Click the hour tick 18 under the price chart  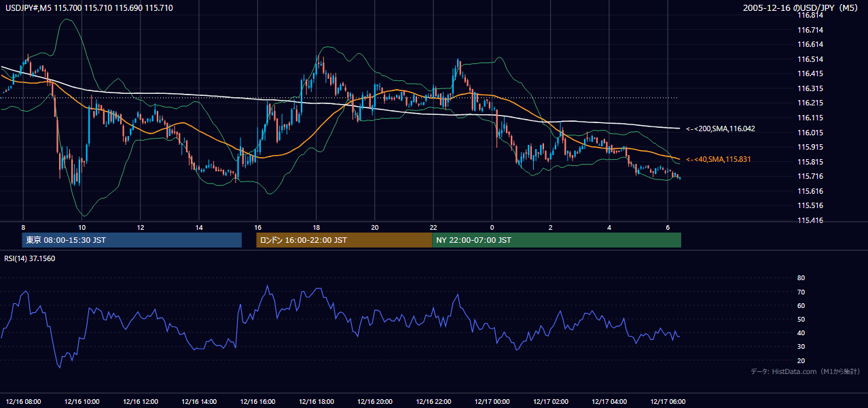tap(316, 227)
